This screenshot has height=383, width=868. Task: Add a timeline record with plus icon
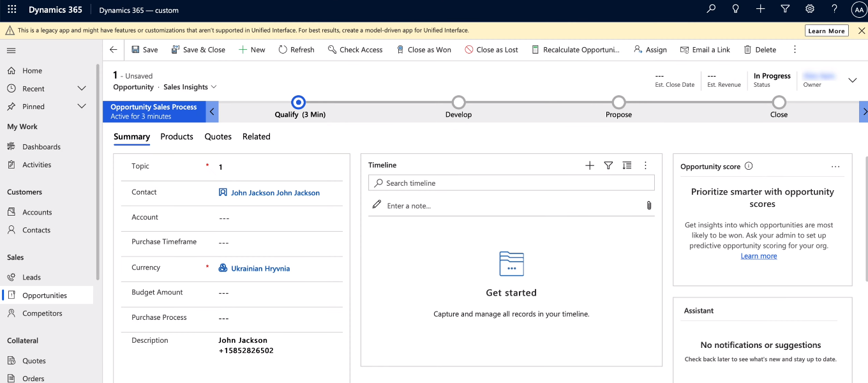pos(590,165)
